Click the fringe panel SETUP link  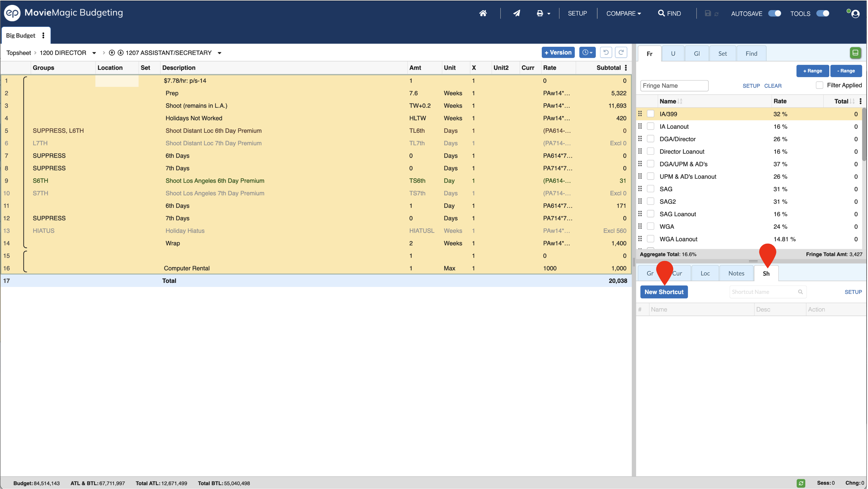click(751, 86)
